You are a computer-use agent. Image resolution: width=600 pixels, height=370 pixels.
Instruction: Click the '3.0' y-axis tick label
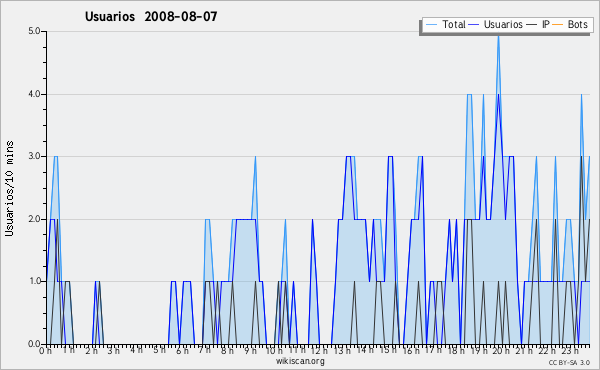[x=34, y=156]
